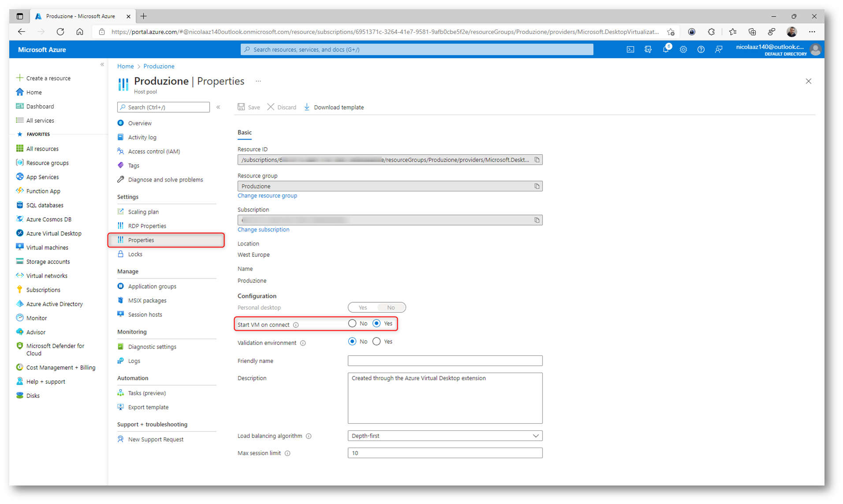Copy the Resource ID to clipboard
The height and width of the screenshot is (504, 843).
[537, 160]
